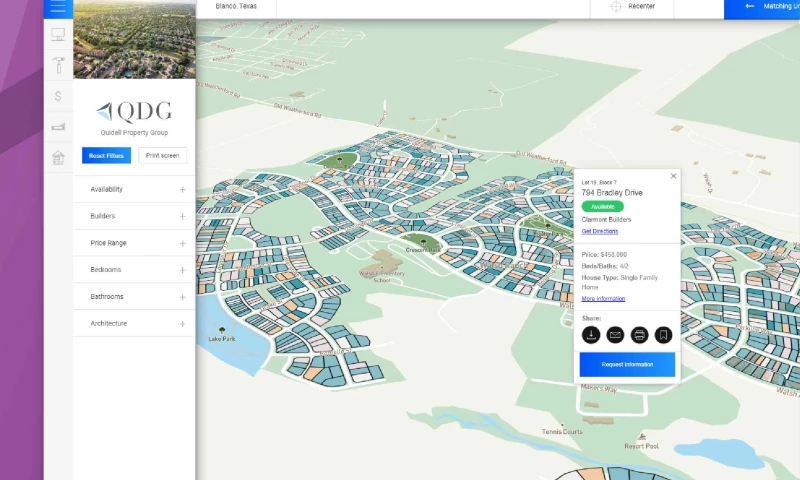Select the bed icon in sidebar
Image resolution: width=800 pixels, height=480 pixels.
[x=58, y=127]
